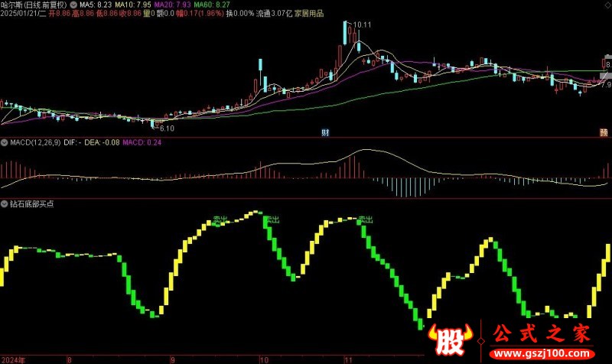Click the 卖出 signal near October start

pos(272,219)
